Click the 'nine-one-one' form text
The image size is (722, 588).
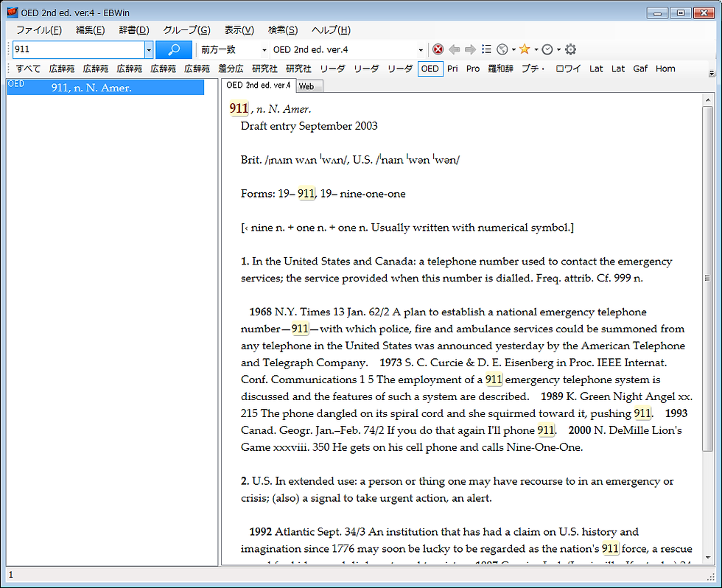[373, 194]
